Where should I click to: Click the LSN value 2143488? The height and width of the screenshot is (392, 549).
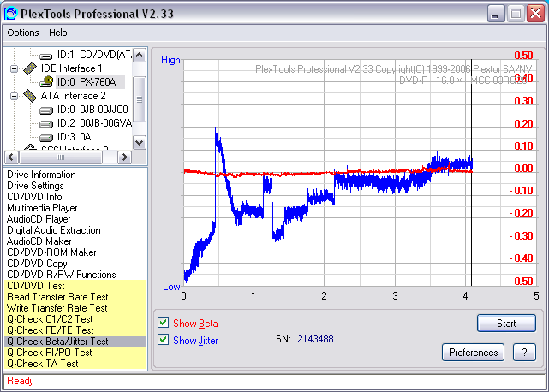(x=315, y=339)
